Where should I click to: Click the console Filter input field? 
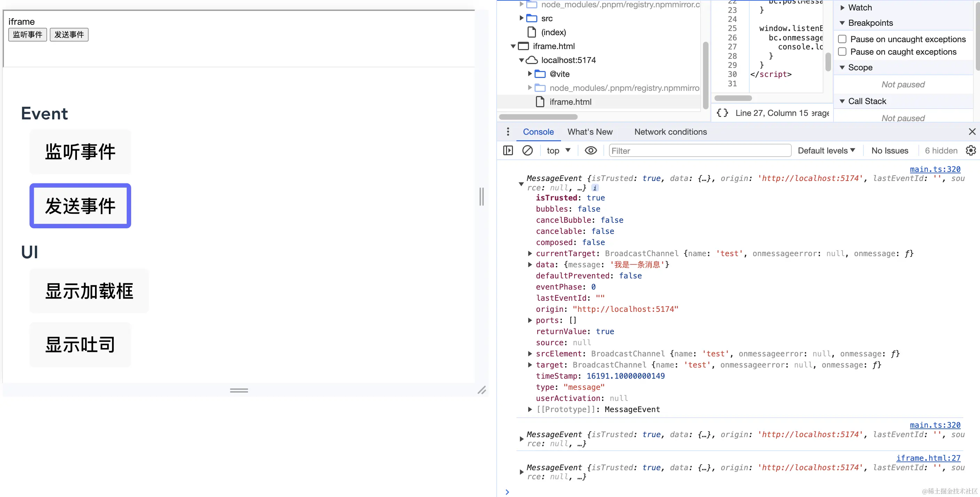(700, 151)
